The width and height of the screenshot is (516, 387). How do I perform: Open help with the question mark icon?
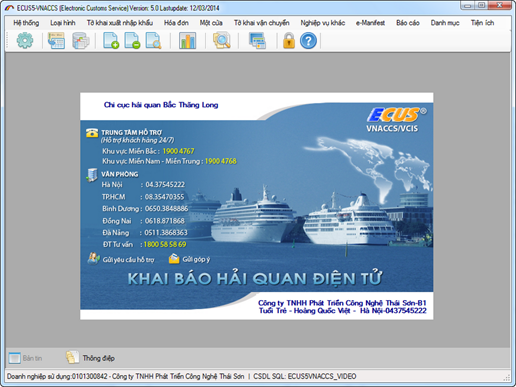[x=308, y=41]
